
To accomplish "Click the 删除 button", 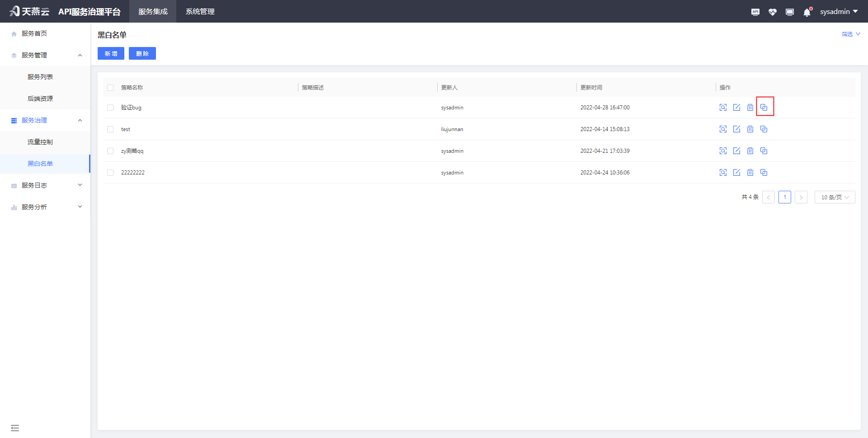I will [x=142, y=53].
